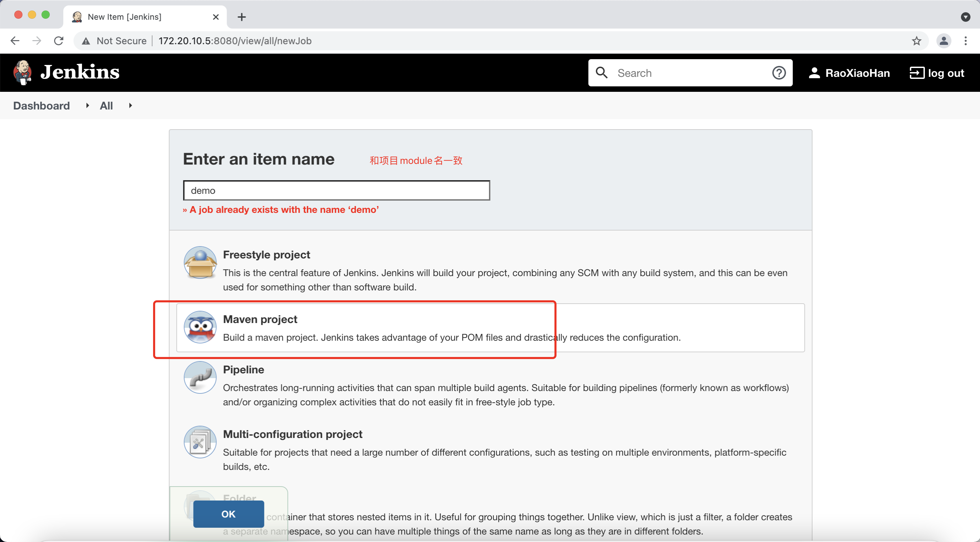This screenshot has width=980, height=542.
Task: Focus the Search input box
Action: [x=690, y=73]
